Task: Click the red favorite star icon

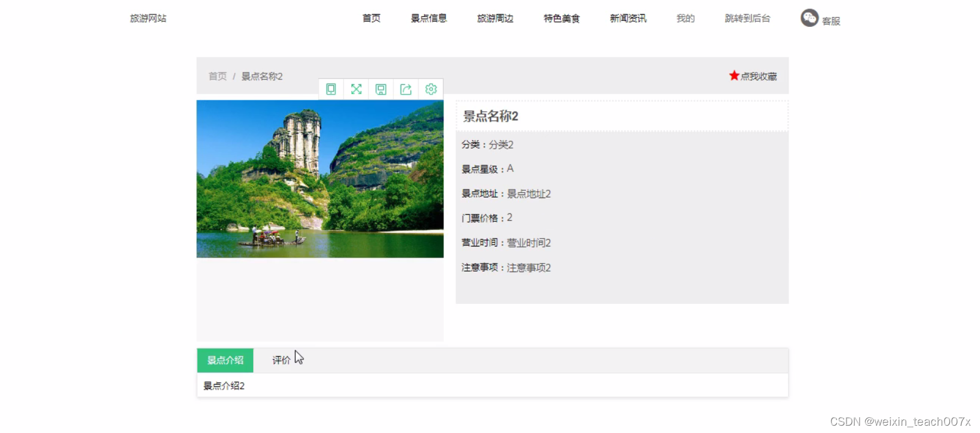Action: 734,75
